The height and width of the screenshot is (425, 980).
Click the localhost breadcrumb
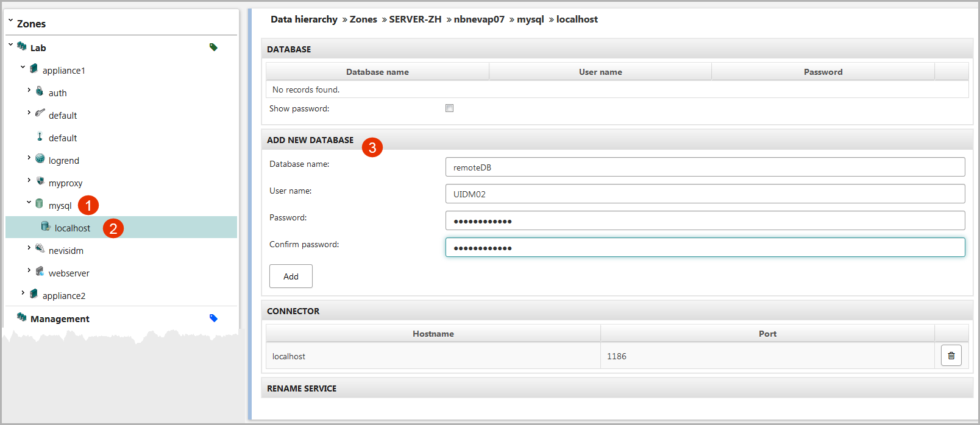tap(577, 19)
